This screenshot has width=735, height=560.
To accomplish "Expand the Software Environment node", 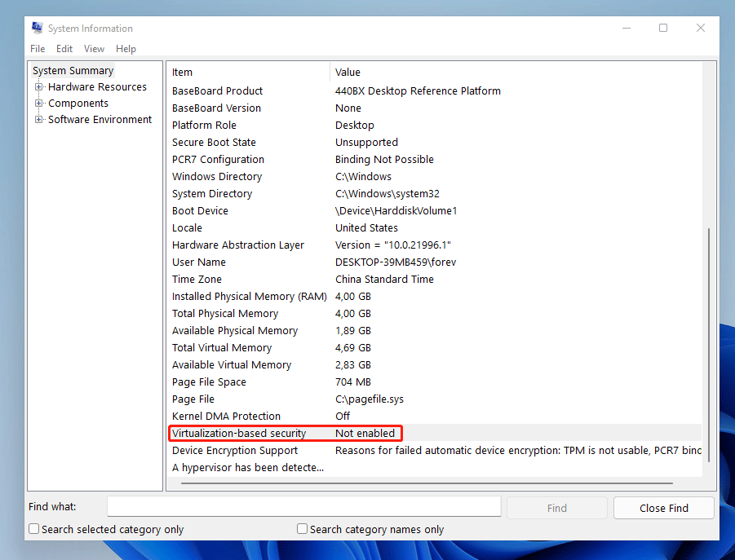I will tap(39, 119).
